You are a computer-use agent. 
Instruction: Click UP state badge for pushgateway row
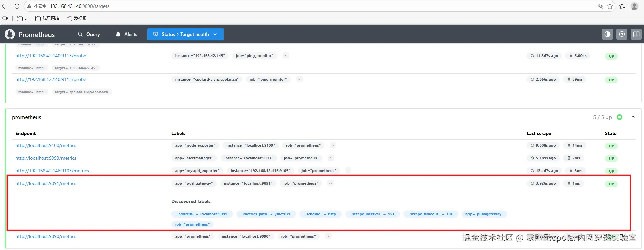click(x=611, y=184)
